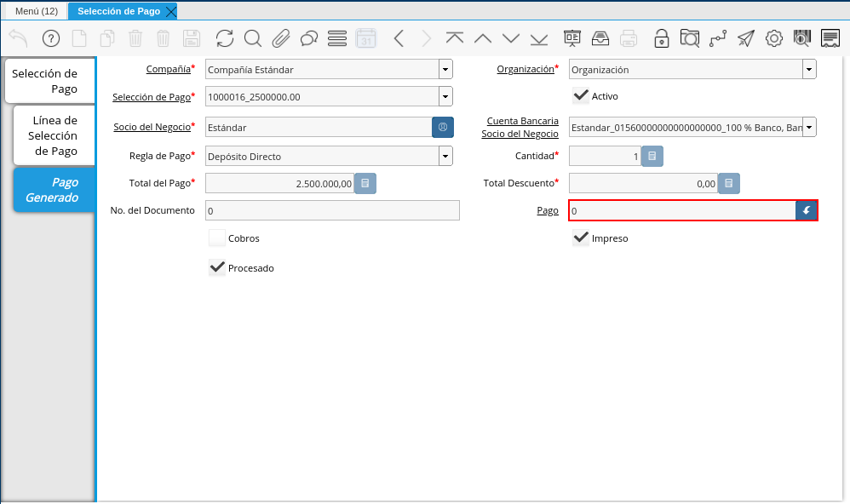Click the padlock icon in the toolbar
Image resolution: width=850 pixels, height=504 pixels.
(661, 38)
